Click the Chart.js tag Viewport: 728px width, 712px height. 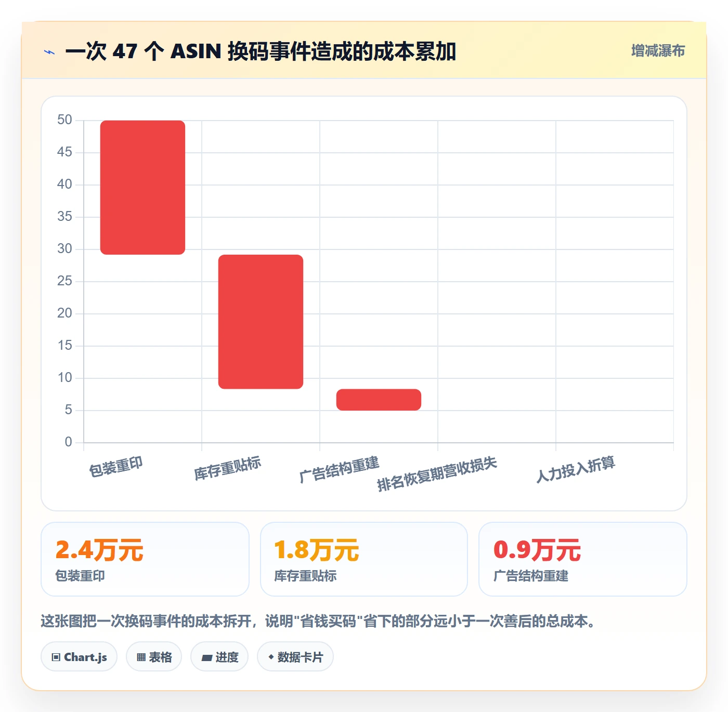(x=79, y=657)
